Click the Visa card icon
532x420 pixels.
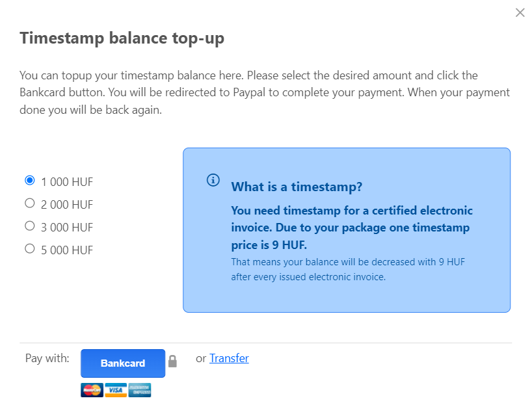(x=116, y=389)
